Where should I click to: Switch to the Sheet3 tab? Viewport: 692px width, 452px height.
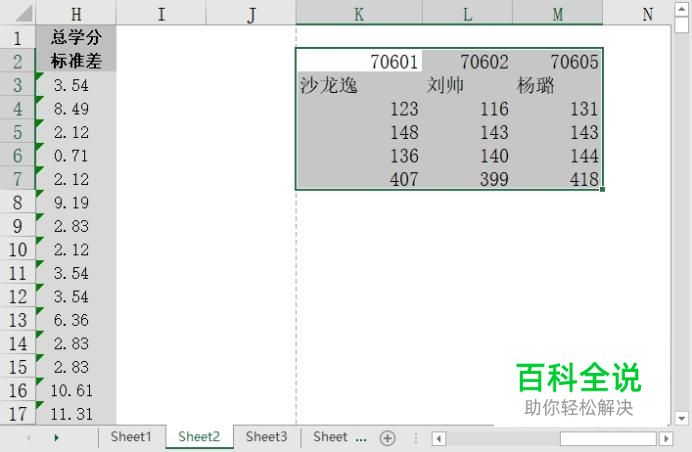click(x=267, y=437)
